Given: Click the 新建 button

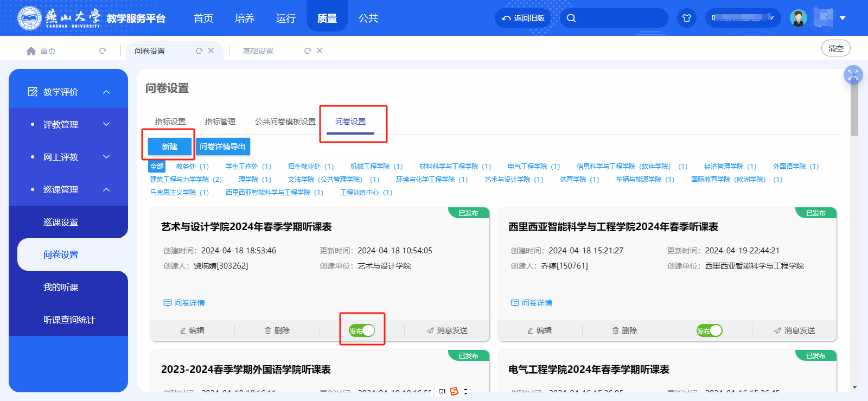Looking at the screenshot, I should [x=170, y=147].
